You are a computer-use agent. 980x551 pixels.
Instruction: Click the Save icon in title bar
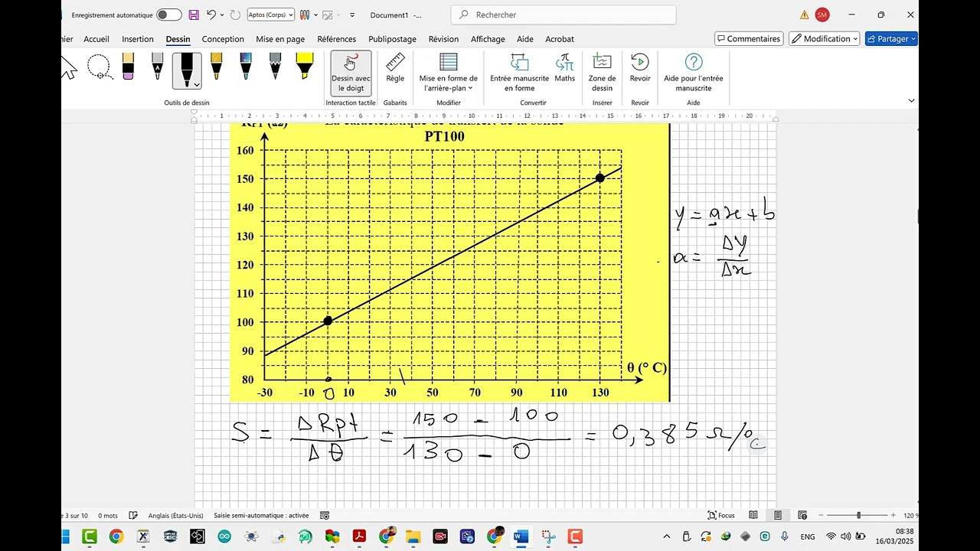click(x=194, y=15)
